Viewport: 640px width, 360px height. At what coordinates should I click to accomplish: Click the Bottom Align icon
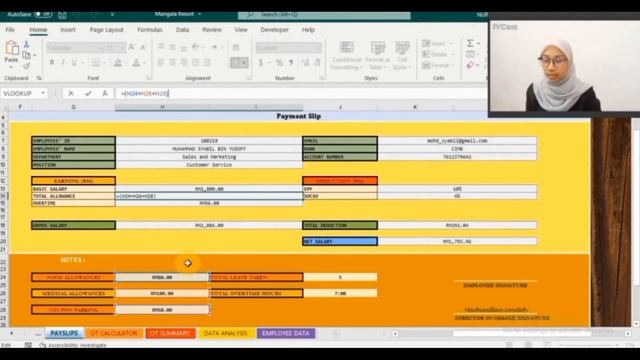tap(184, 48)
